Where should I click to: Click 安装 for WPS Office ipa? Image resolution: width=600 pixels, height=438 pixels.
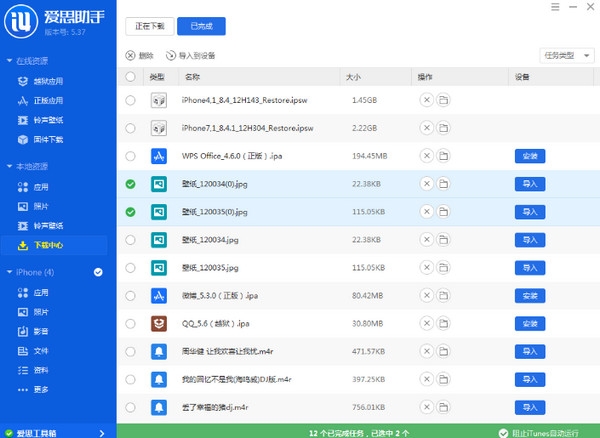pyautogui.click(x=529, y=156)
